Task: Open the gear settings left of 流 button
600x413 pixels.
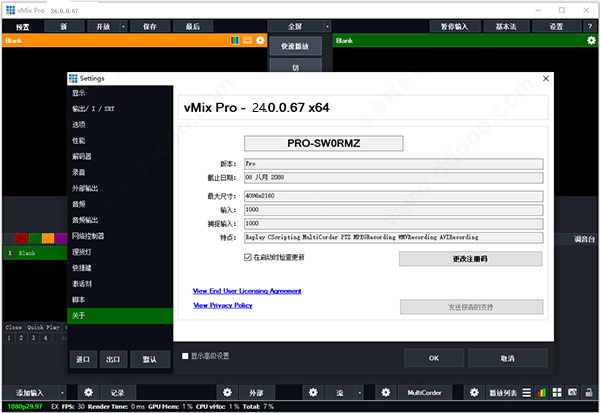Action: click(x=313, y=392)
